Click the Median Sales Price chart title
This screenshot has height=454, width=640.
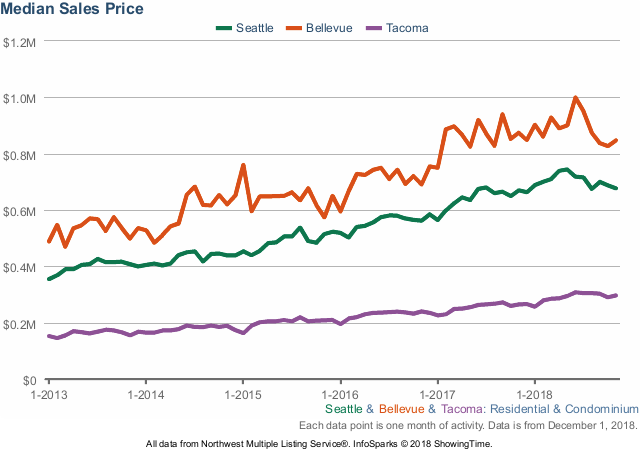(74, 9)
